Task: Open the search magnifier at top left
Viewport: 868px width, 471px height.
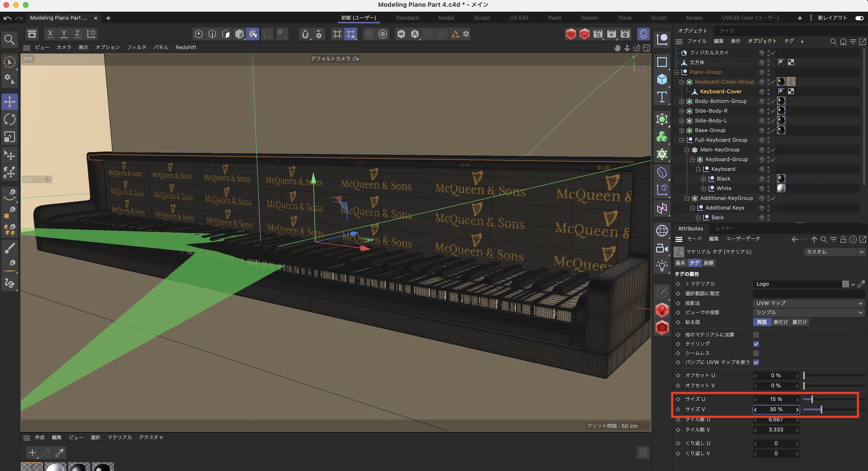Action: coord(10,39)
